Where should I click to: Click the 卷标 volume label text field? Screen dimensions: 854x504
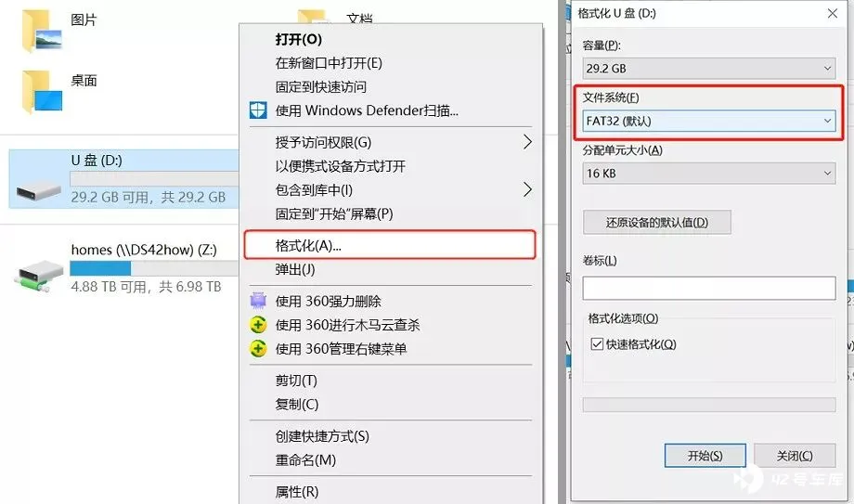click(x=708, y=288)
